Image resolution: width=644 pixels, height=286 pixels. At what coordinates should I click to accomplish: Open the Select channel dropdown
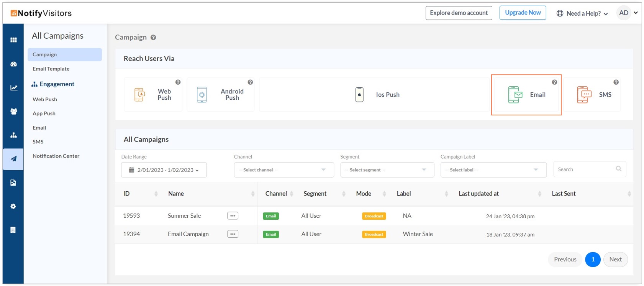284,170
